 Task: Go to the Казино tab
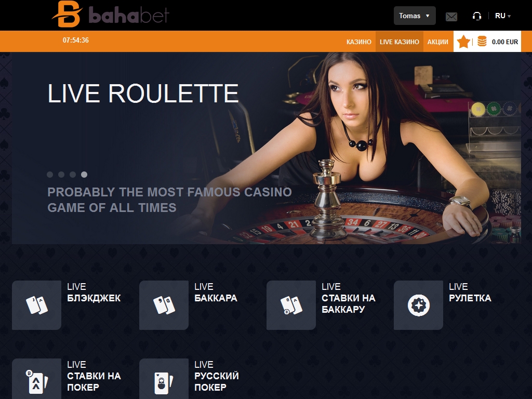(x=358, y=42)
